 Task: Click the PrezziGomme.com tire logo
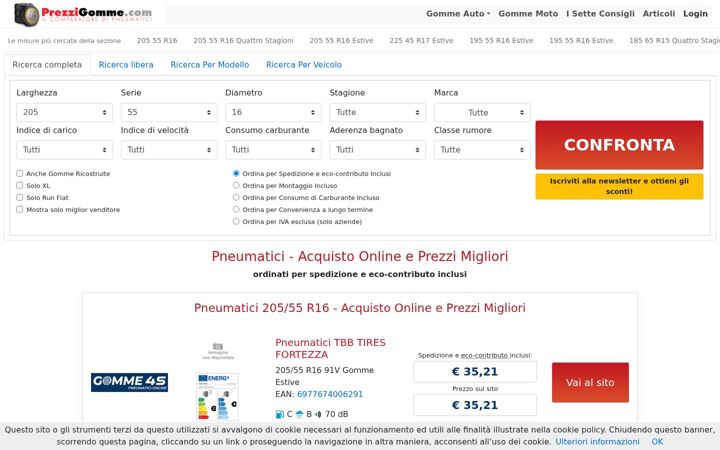(83, 14)
